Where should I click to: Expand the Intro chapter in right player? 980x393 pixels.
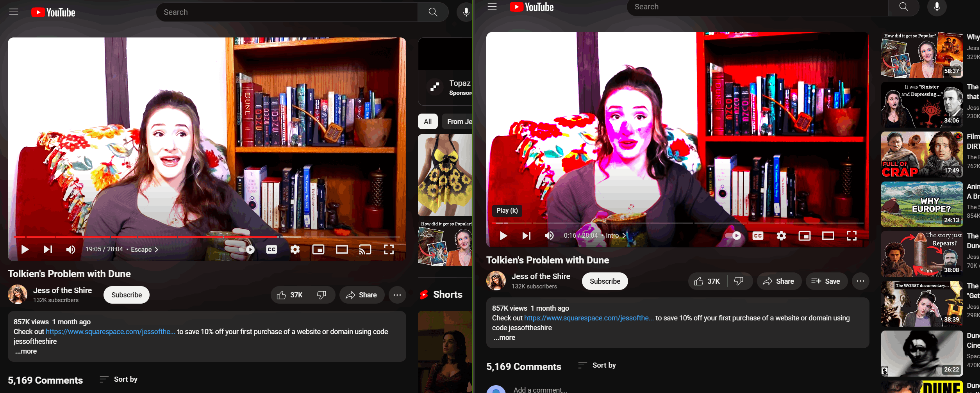[616, 236]
